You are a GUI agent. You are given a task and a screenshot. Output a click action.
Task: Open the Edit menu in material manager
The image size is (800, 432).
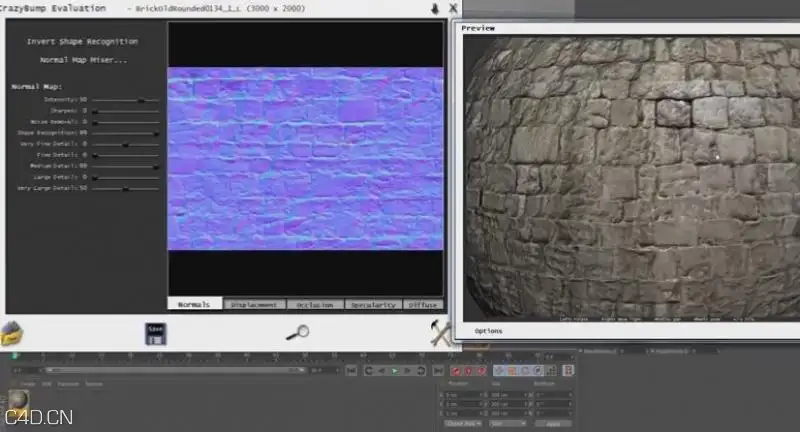tap(46, 384)
